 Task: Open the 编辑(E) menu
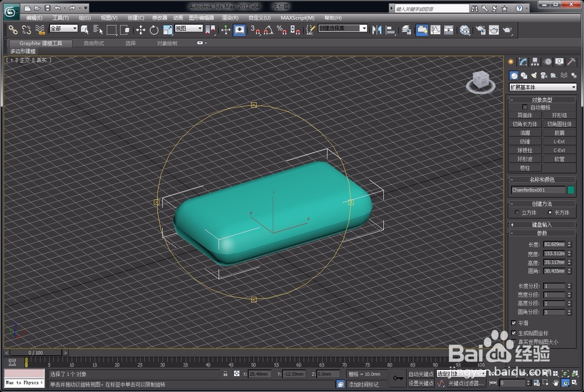click(34, 18)
